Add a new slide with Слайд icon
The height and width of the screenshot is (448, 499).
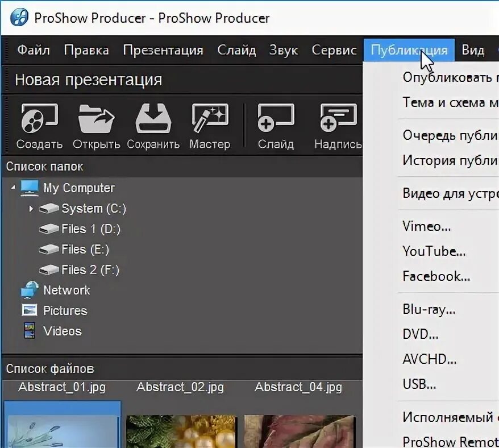coord(276,118)
